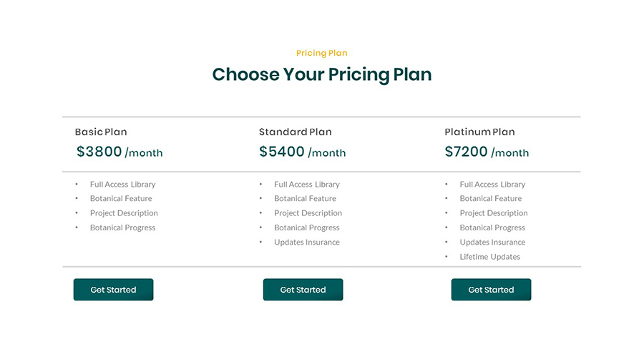Select Updates Insurance in Platinum Plan

tap(492, 242)
